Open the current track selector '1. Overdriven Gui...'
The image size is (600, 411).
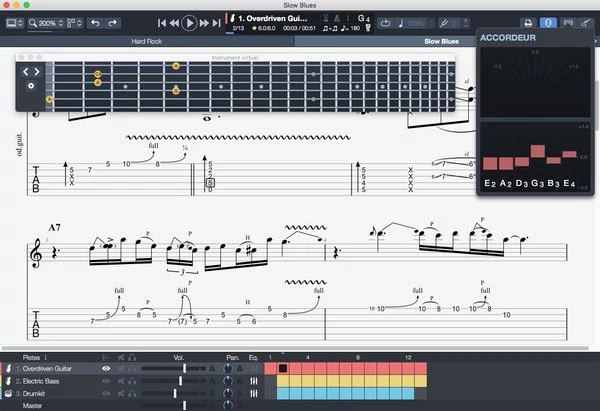point(272,18)
